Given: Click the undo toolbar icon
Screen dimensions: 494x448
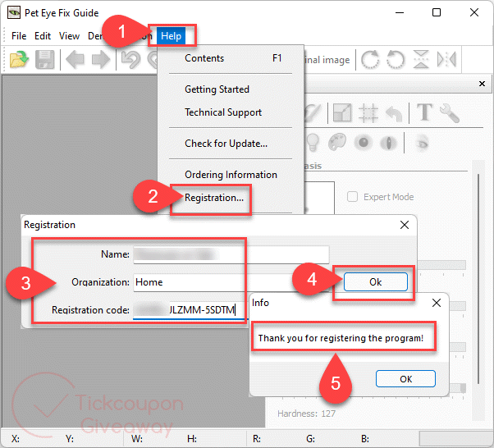Looking at the screenshot, I should pyautogui.click(x=130, y=60).
